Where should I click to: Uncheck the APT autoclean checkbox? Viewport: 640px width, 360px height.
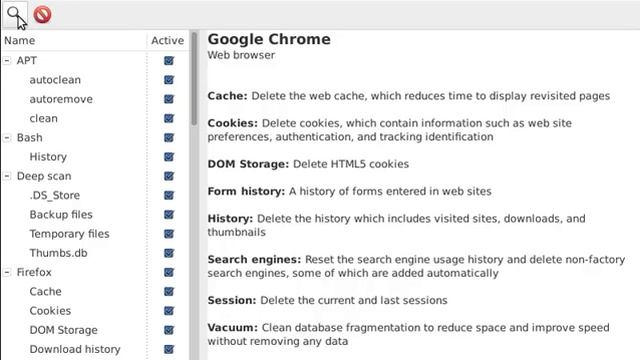[169, 80]
